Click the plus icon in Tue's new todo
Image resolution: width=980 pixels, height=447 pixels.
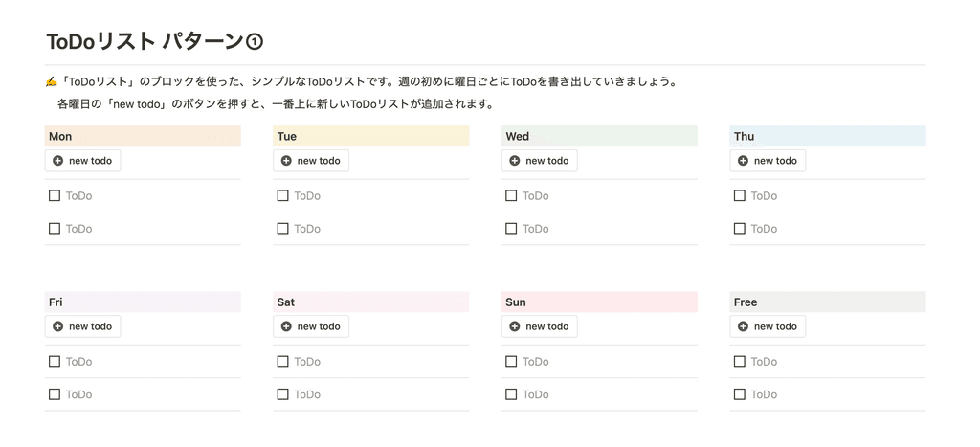(286, 161)
